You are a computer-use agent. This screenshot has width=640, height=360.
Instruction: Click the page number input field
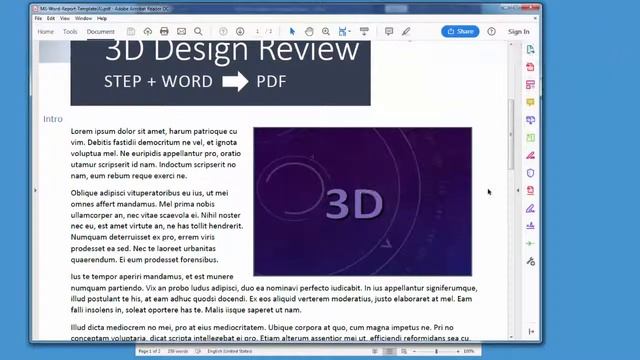coord(258,31)
